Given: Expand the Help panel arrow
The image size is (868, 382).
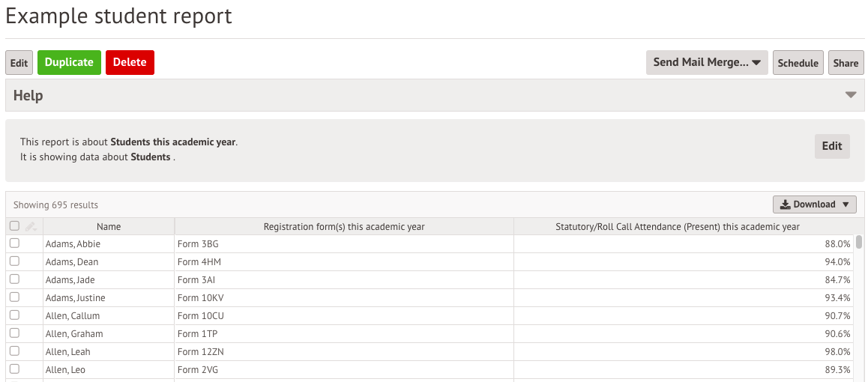Looking at the screenshot, I should pyautogui.click(x=851, y=95).
